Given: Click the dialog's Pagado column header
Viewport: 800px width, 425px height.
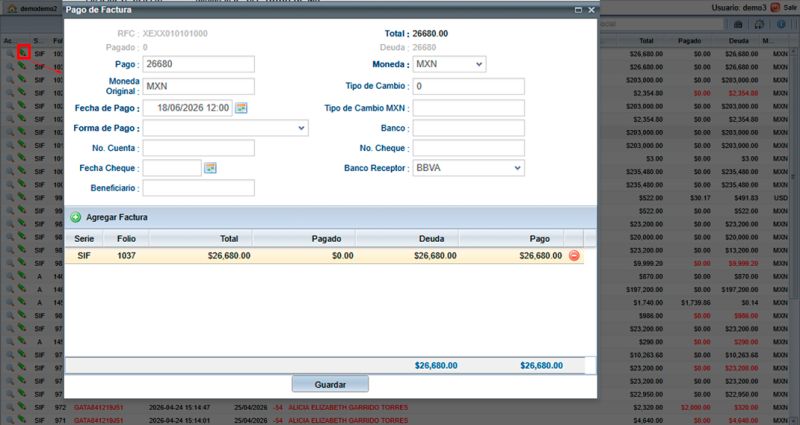Looking at the screenshot, I should (305, 238).
